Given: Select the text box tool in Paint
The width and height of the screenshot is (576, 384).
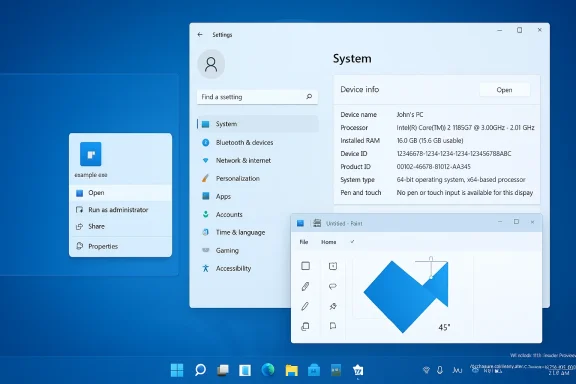Looking at the screenshot, I should (333, 266).
